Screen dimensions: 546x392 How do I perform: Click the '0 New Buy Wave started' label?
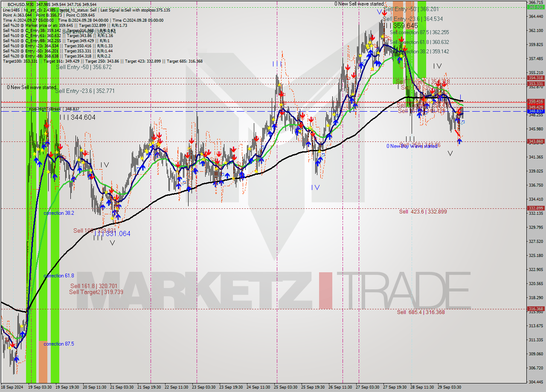click(x=412, y=146)
